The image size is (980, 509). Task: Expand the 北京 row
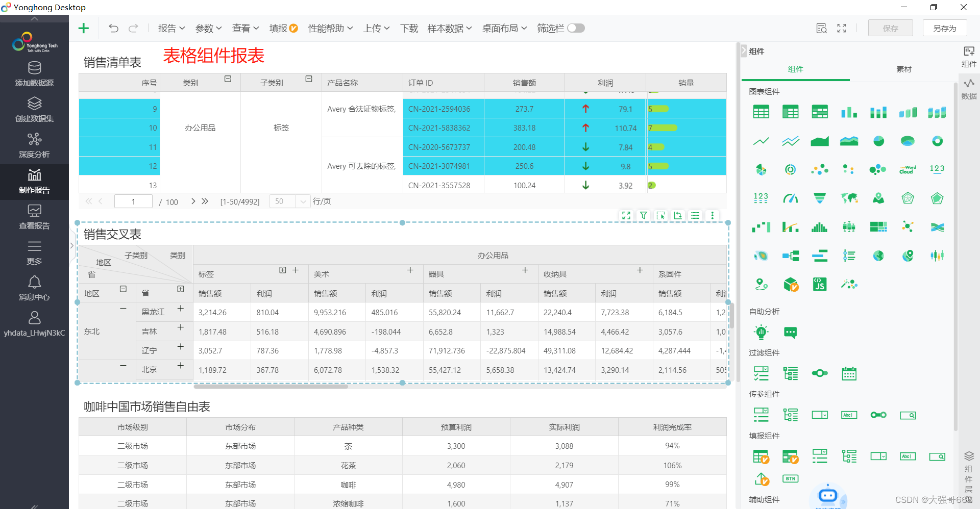coord(180,365)
